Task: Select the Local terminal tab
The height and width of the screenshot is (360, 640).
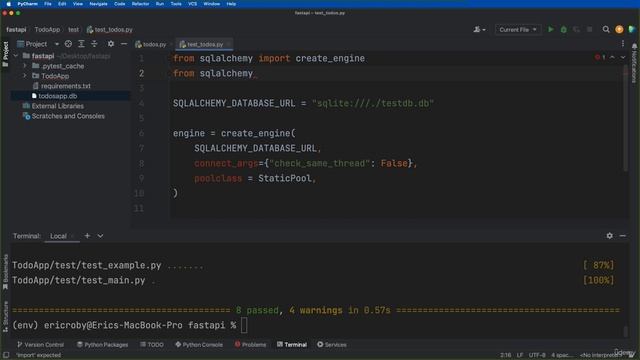Action: [58, 236]
